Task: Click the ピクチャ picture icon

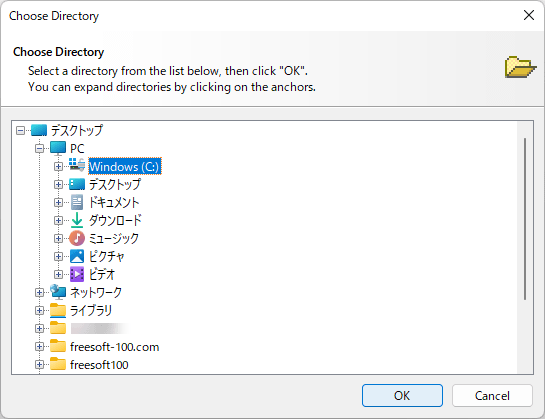Action: point(77,257)
